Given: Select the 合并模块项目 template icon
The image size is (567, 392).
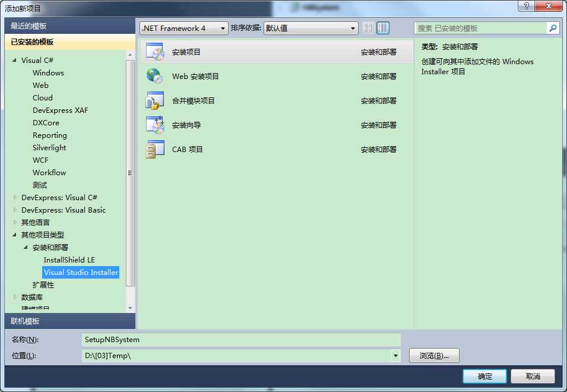Looking at the screenshot, I should 155,100.
